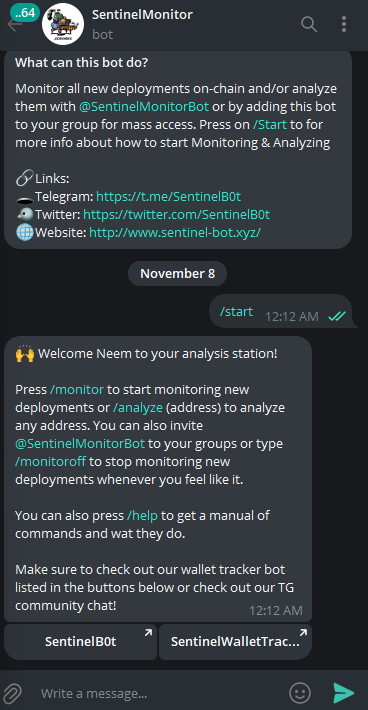The height and width of the screenshot is (710, 368).
Task: Run the /help command
Action: (143, 515)
